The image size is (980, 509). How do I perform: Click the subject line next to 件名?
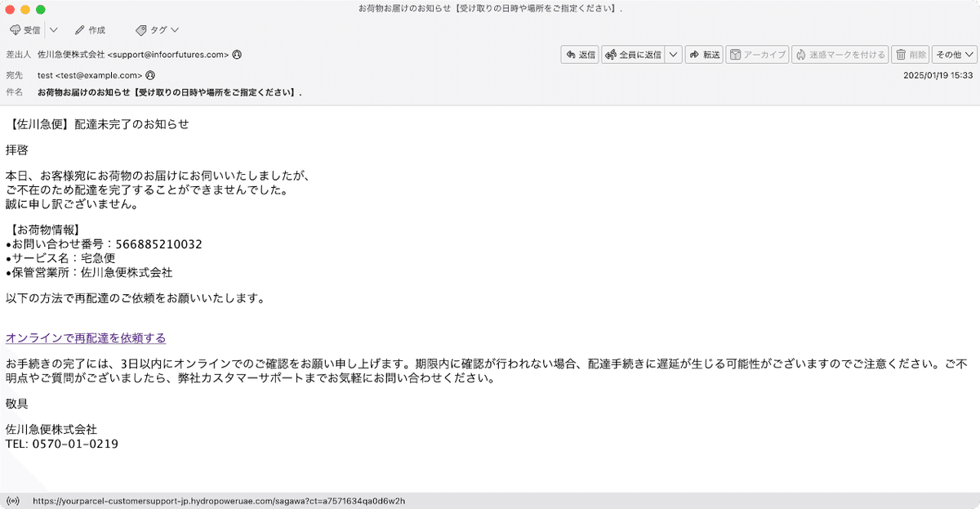pyautogui.click(x=170, y=92)
